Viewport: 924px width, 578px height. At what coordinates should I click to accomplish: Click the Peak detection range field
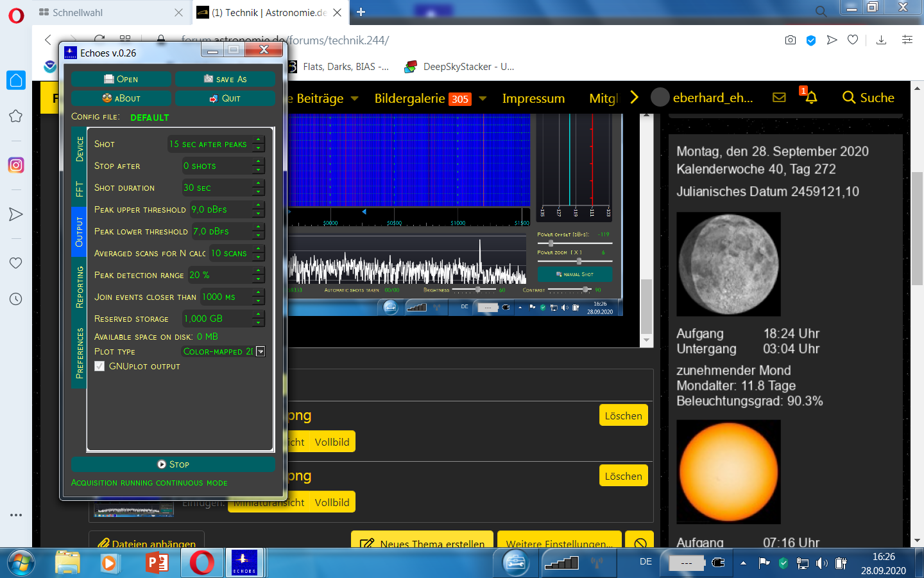click(x=227, y=275)
